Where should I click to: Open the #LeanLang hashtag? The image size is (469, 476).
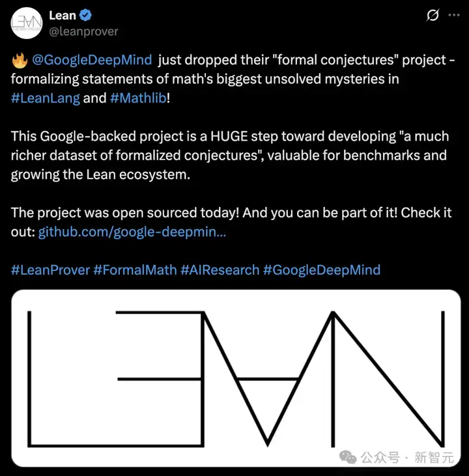[45, 98]
